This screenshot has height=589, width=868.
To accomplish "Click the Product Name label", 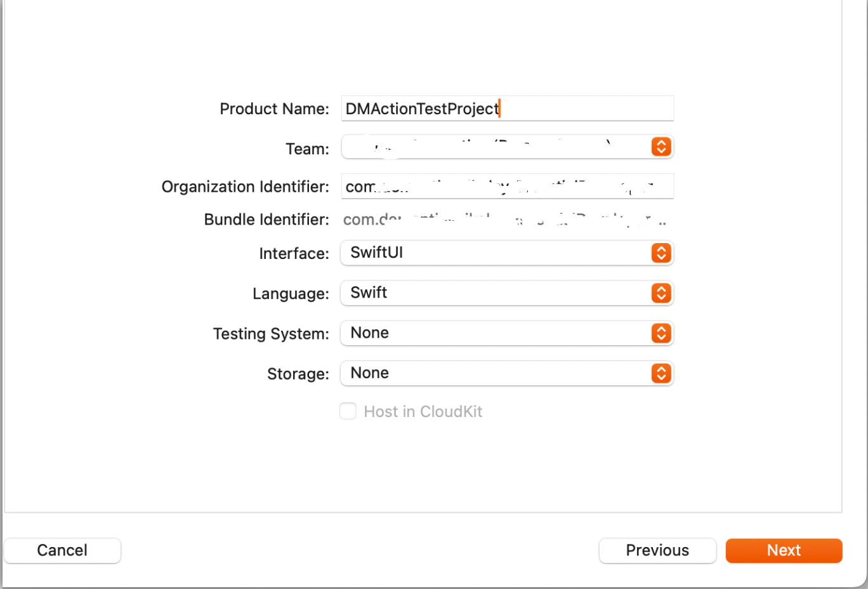I will click(x=274, y=109).
